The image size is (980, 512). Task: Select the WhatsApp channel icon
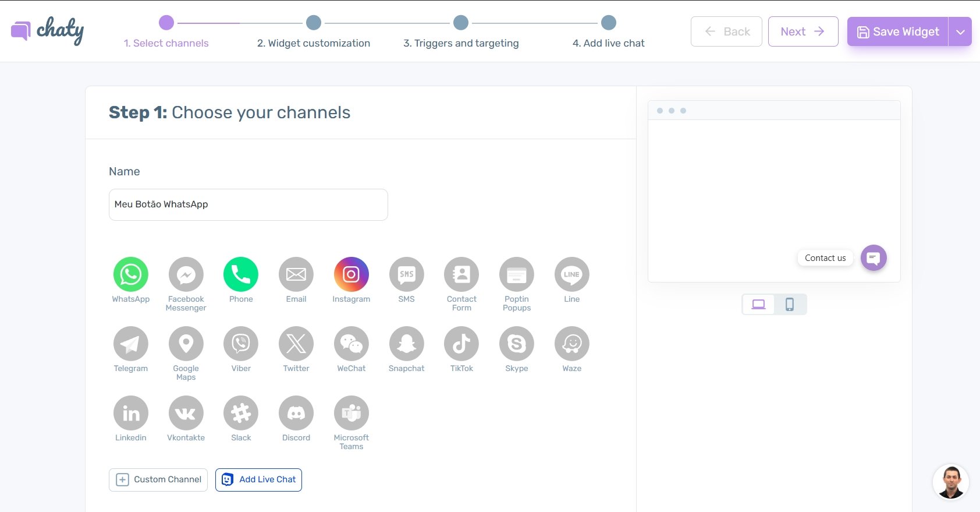pos(130,274)
